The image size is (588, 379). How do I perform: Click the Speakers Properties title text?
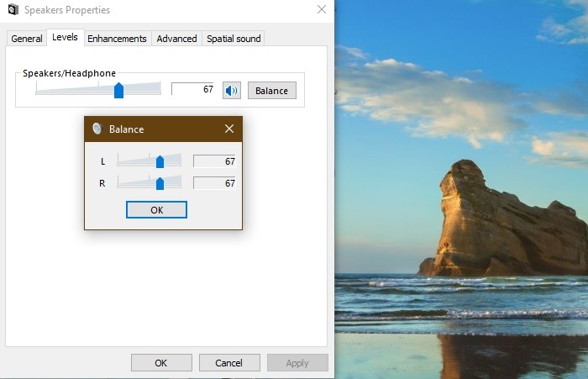click(x=67, y=10)
